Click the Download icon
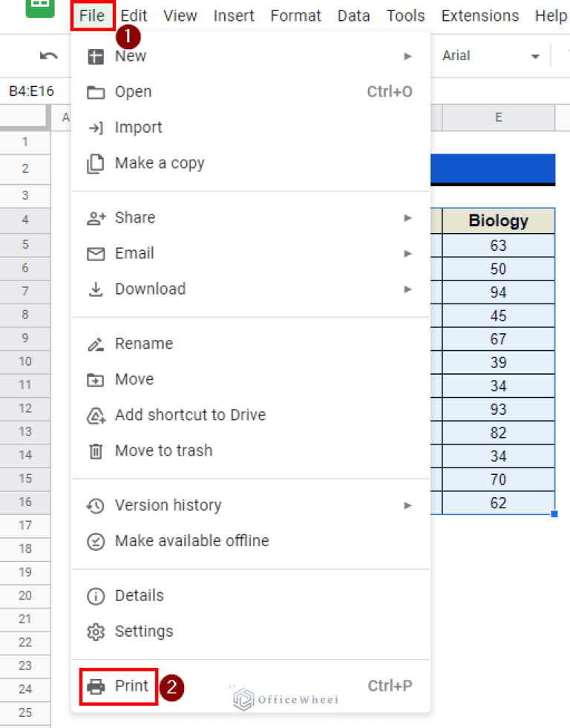This screenshot has height=728, width=570. [96, 289]
